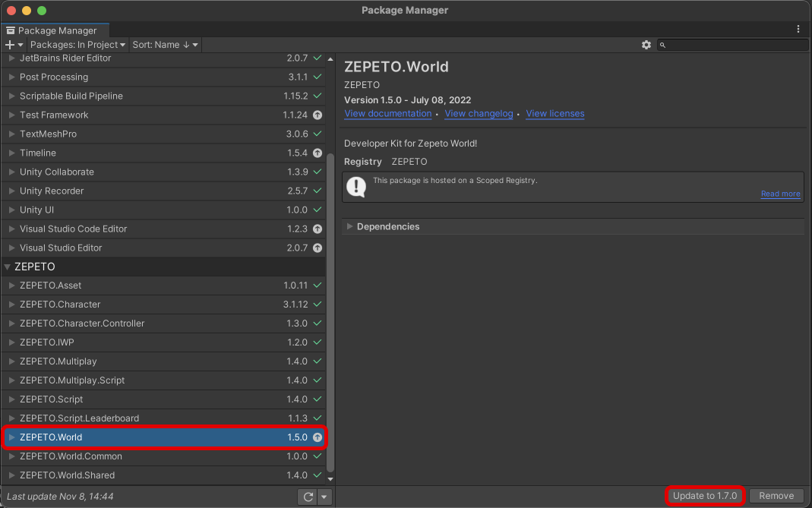Open the kebab menu in tab bar
This screenshot has width=812, height=508.
[x=798, y=30]
